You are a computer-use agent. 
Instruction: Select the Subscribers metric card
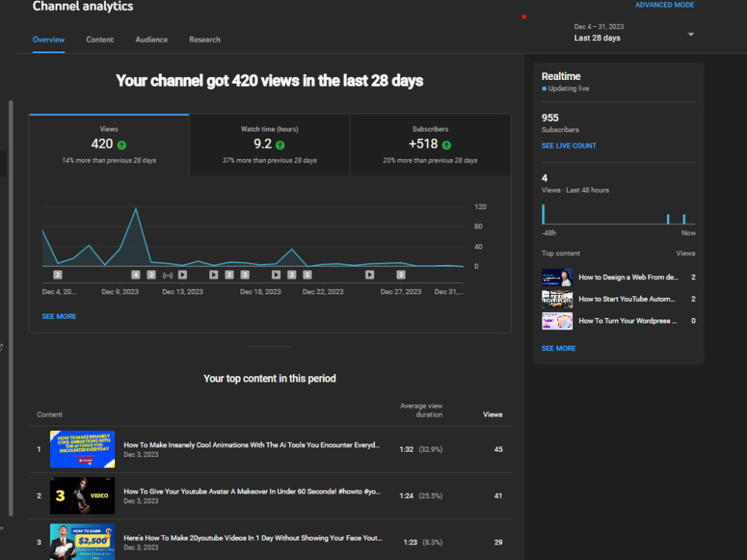430,145
